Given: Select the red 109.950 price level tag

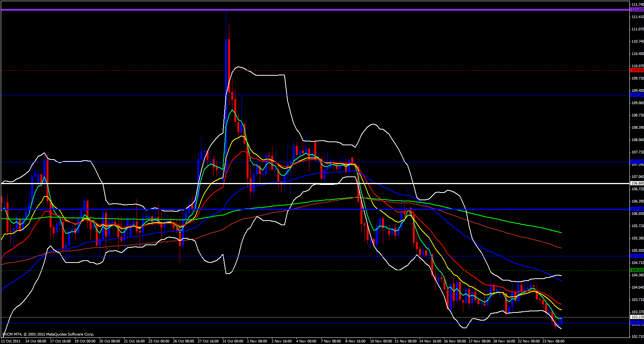Looking at the screenshot, I should tap(637, 70).
